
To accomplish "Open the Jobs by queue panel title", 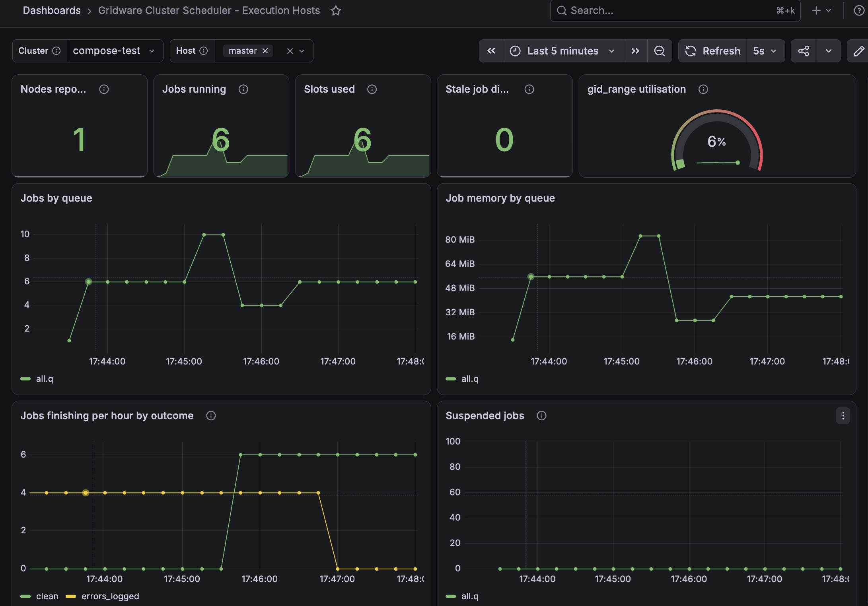I will [56, 198].
